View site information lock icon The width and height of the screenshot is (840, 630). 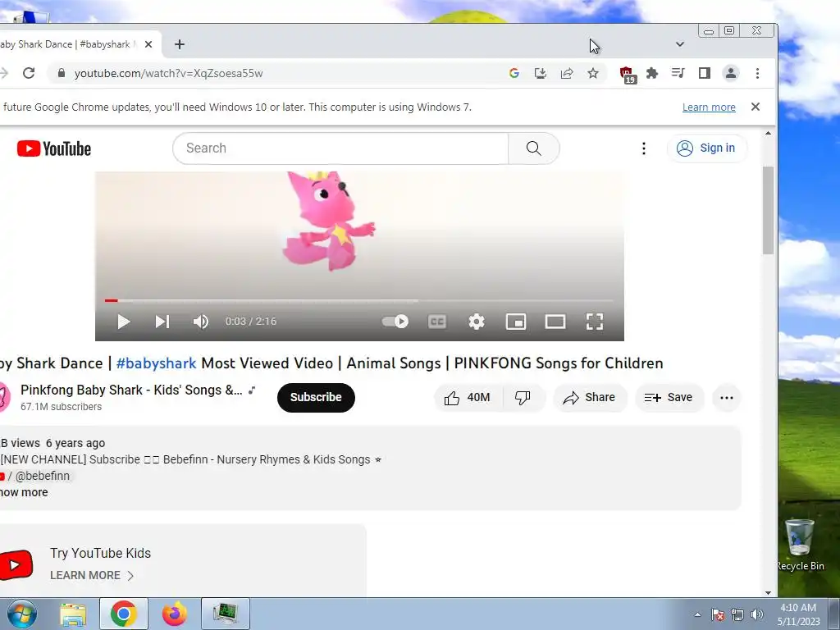[x=61, y=73]
